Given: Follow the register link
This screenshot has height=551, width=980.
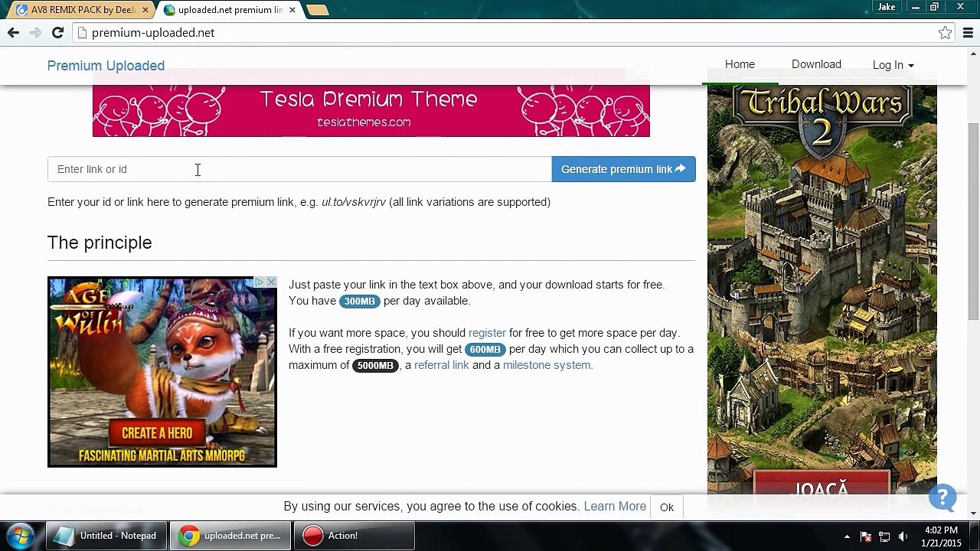Looking at the screenshot, I should tap(487, 333).
